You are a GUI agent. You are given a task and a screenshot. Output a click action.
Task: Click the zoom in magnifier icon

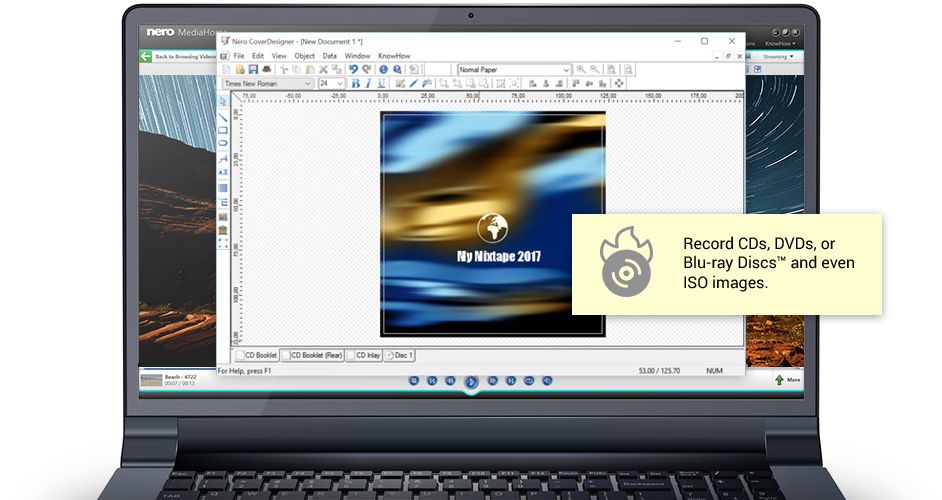tap(581, 70)
